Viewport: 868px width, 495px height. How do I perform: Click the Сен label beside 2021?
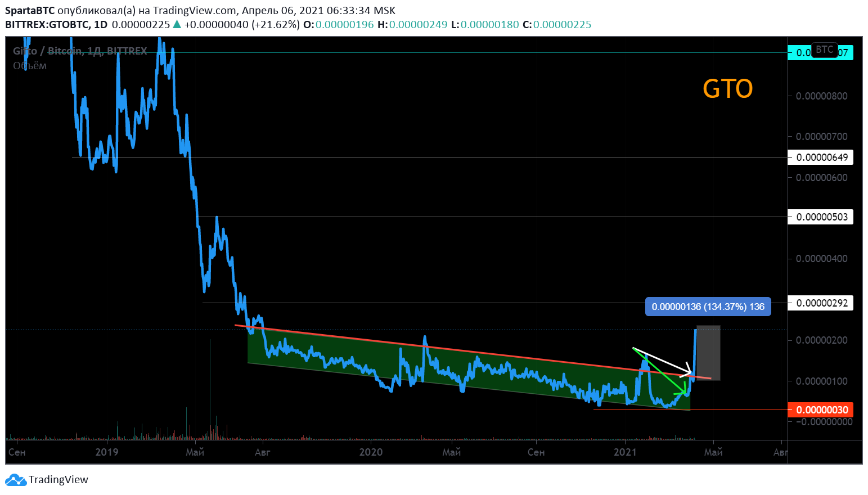point(536,452)
